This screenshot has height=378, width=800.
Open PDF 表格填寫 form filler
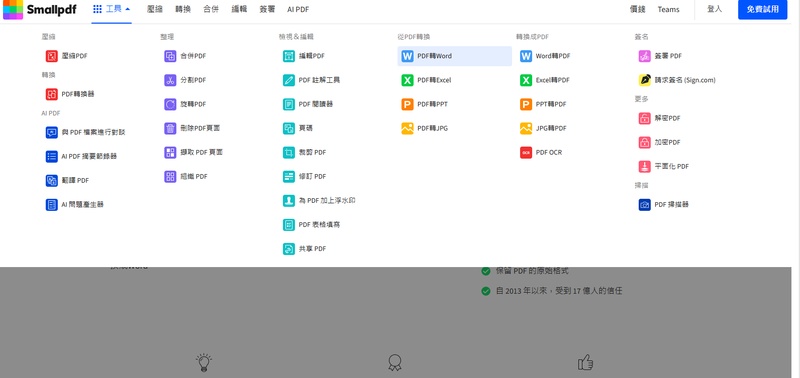pyautogui.click(x=312, y=224)
